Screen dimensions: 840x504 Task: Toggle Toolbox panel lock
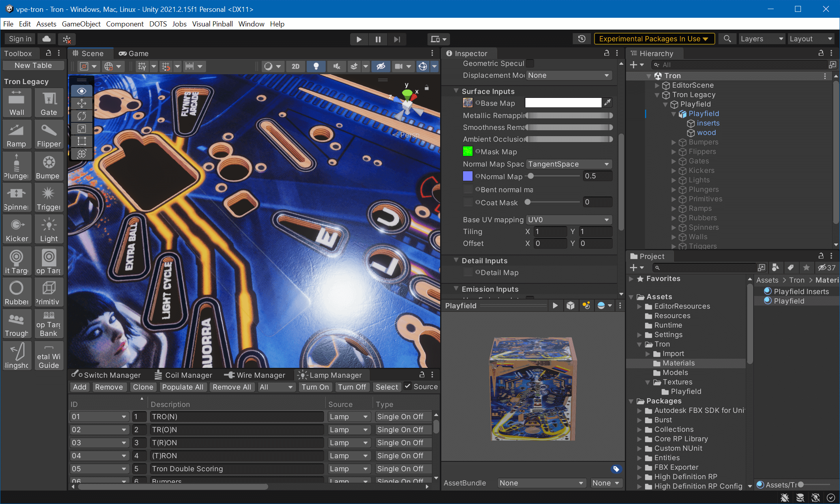tap(48, 53)
